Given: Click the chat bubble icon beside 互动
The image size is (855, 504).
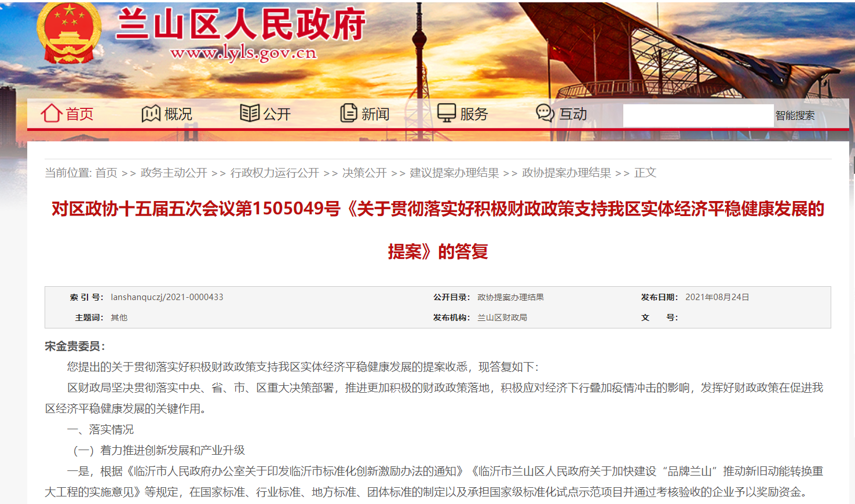Looking at the screenshot, I should 545,113.
